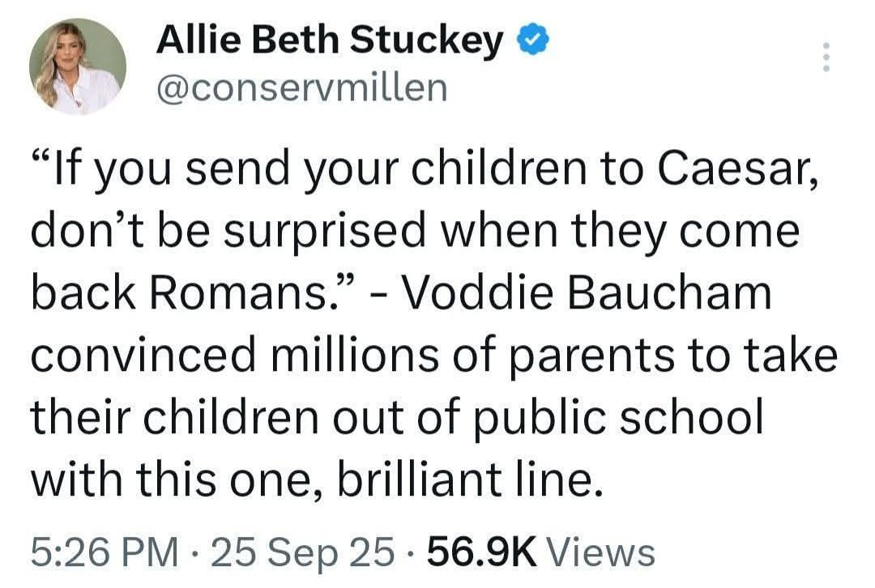This screenshot has width=875, height=588.
Task: Open the @conservmillen handle link
Action: click(x=301, y=87)
